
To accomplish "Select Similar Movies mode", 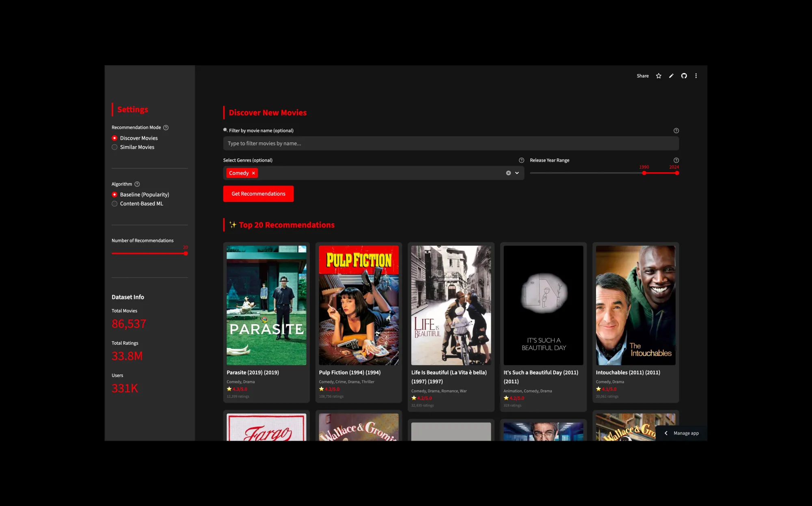I will coord(133,147).
